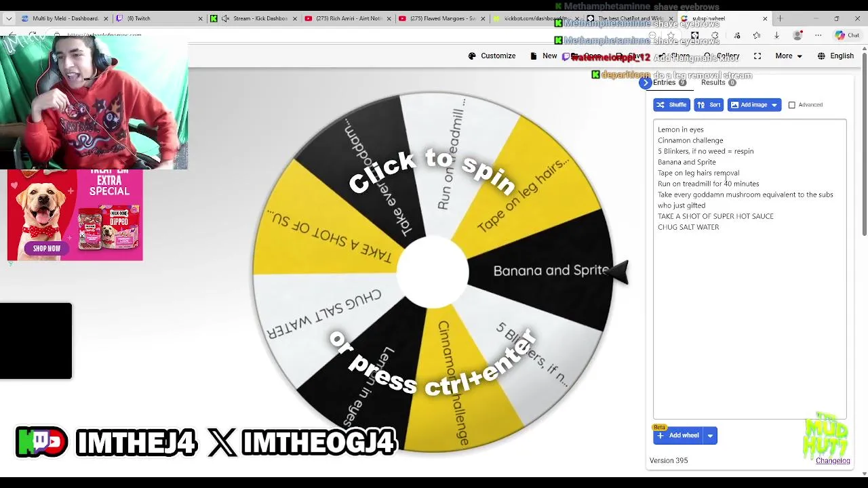Click the 'Banana and Sprite' entry line
The height and width of the screenshot is (488, 868).
(x=686, y=162)
